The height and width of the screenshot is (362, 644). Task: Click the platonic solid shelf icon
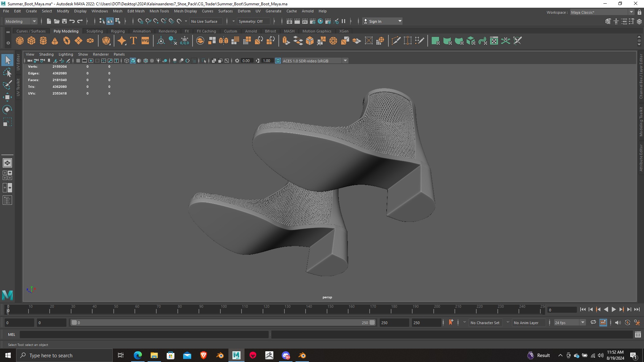(x=106, y=41)
